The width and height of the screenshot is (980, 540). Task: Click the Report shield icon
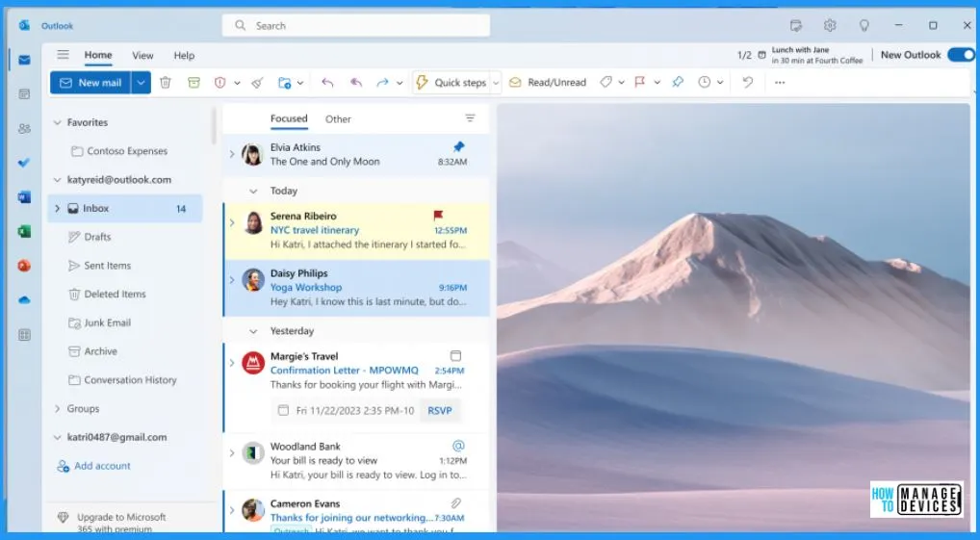coord(220,83)
